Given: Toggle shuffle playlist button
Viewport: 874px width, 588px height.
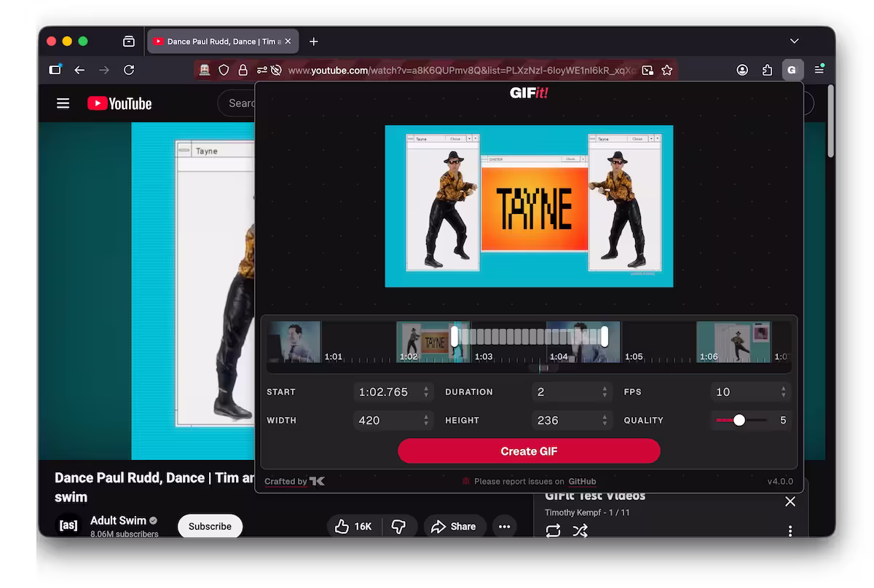Looking at the screenshot, I should point(580,531).
